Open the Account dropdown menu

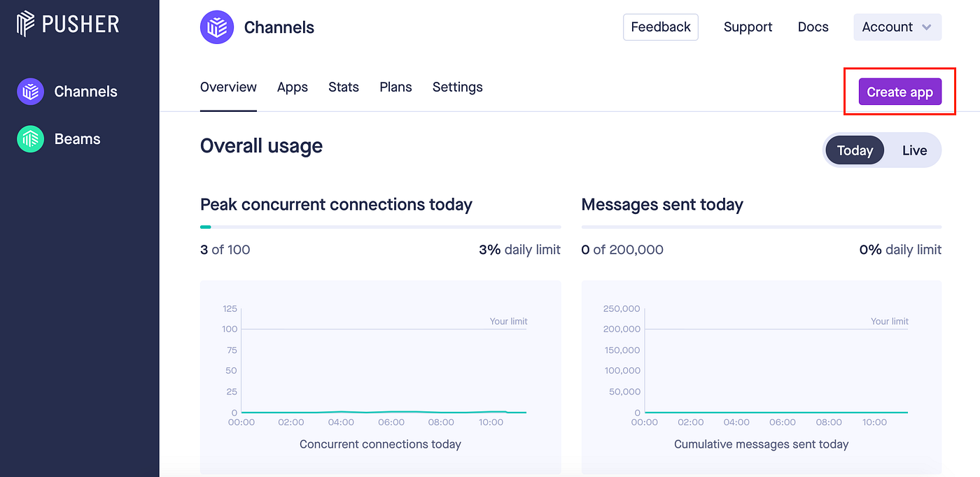897,27
